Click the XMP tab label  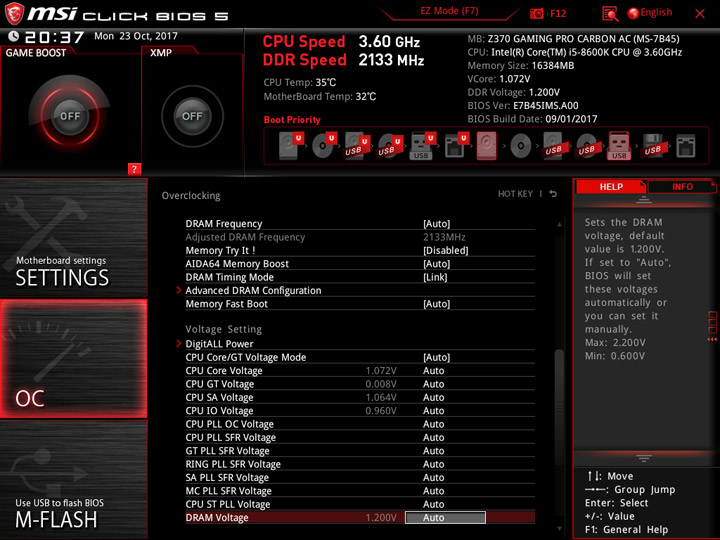click(x=161, y=53)
